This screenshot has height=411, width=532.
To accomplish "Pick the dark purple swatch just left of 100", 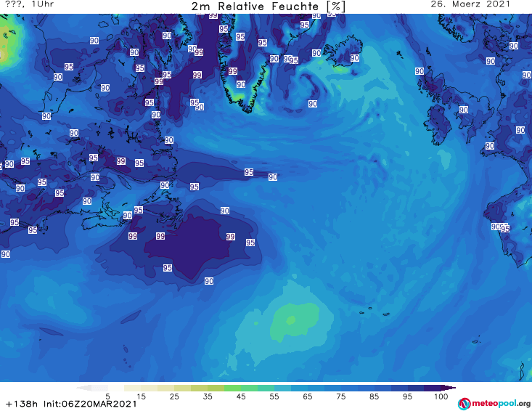I will tap(433, 388).
